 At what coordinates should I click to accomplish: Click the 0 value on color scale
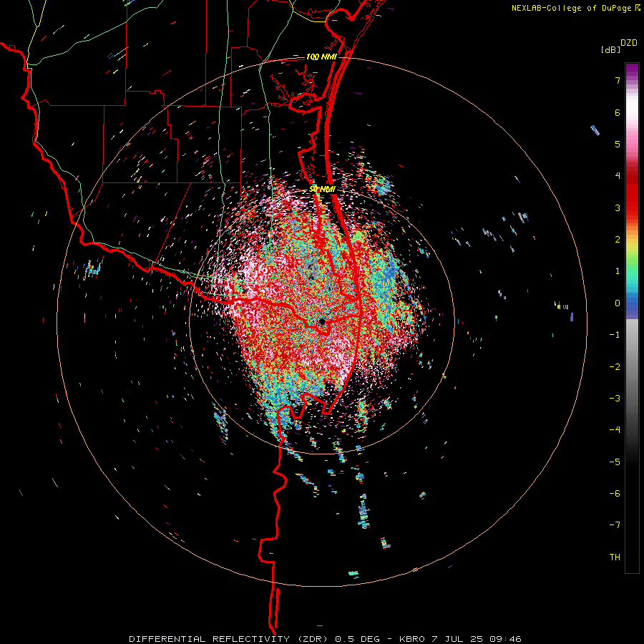point(618,303)
